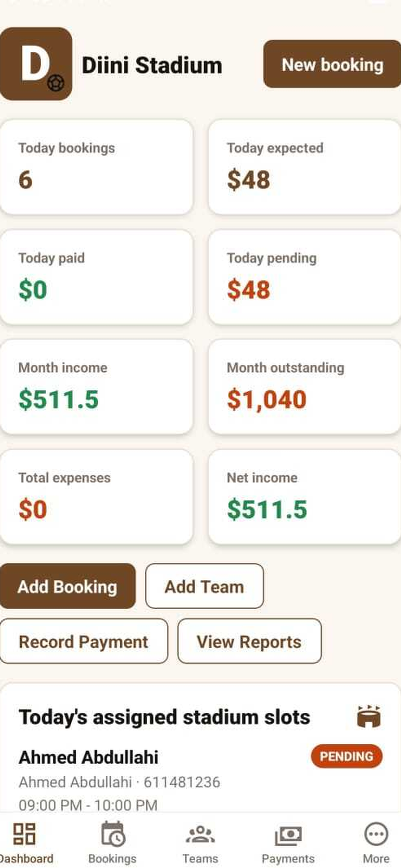Screen dimensions: 401x868
Task: Click the Record Payment button
Action: click(x=84, y=641)
